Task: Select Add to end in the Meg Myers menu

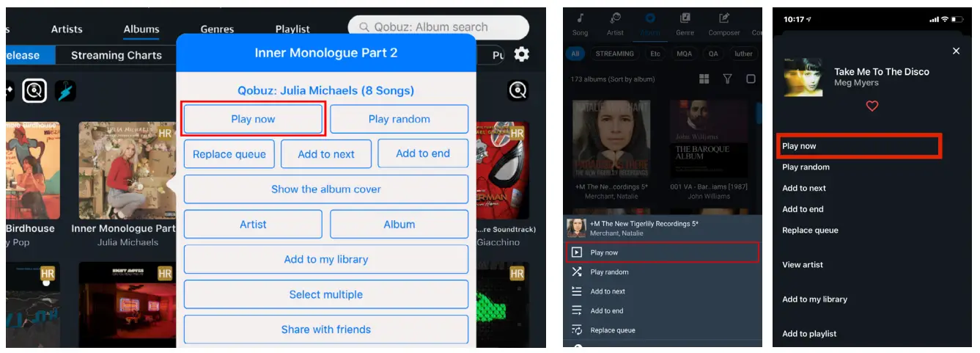Action: click(803, 209)
